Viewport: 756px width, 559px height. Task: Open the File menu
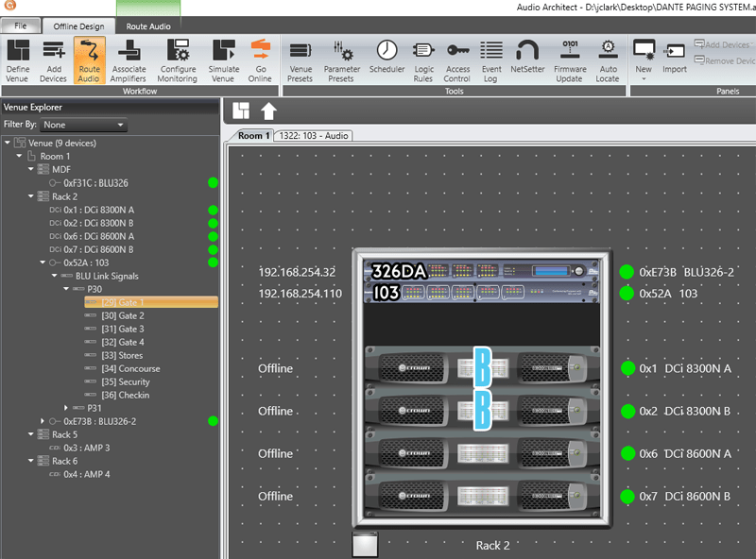[21, 25]
